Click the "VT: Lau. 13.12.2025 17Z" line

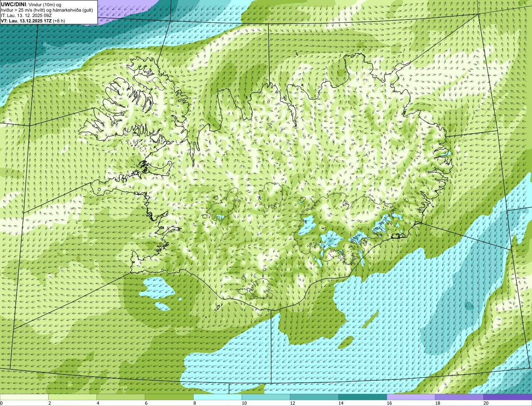(x=26, y=20)
